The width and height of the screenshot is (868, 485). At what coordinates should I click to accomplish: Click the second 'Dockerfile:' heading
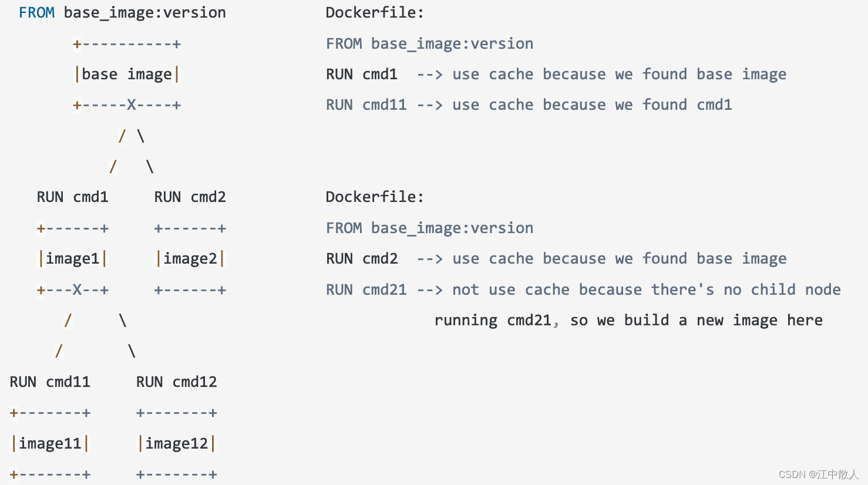click(x=375, y=197)
